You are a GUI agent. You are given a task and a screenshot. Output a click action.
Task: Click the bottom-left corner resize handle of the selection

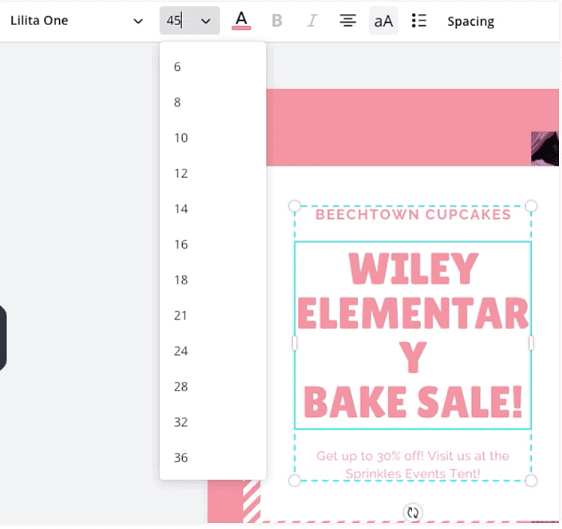[x=295, y=480]
